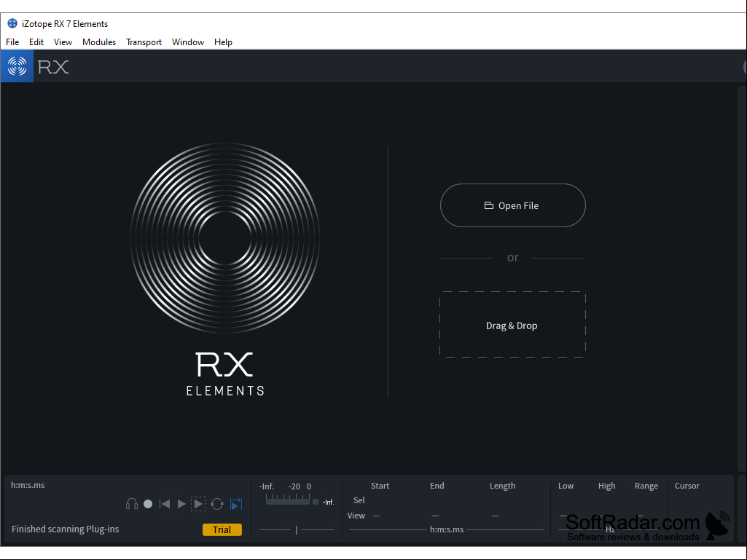Click the yellow Trial button
747x560 pixels.
pyautogui.click(x=222, y=529)
